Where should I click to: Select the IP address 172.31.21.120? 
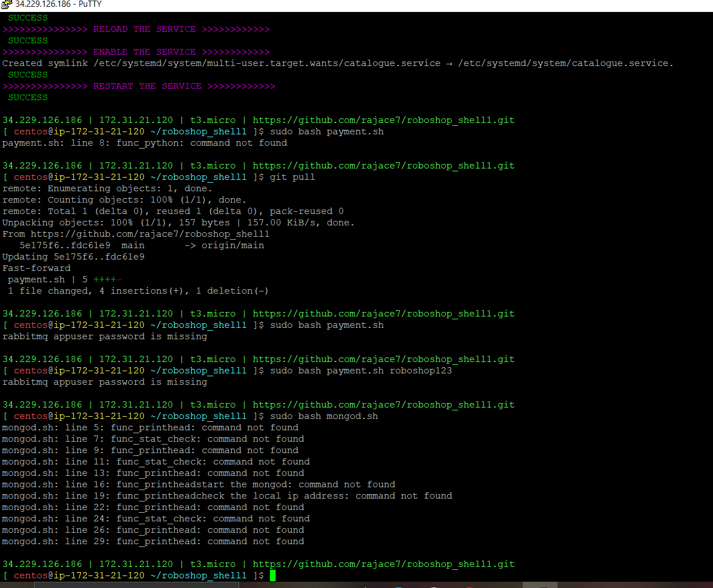click(x=136, y=120)
